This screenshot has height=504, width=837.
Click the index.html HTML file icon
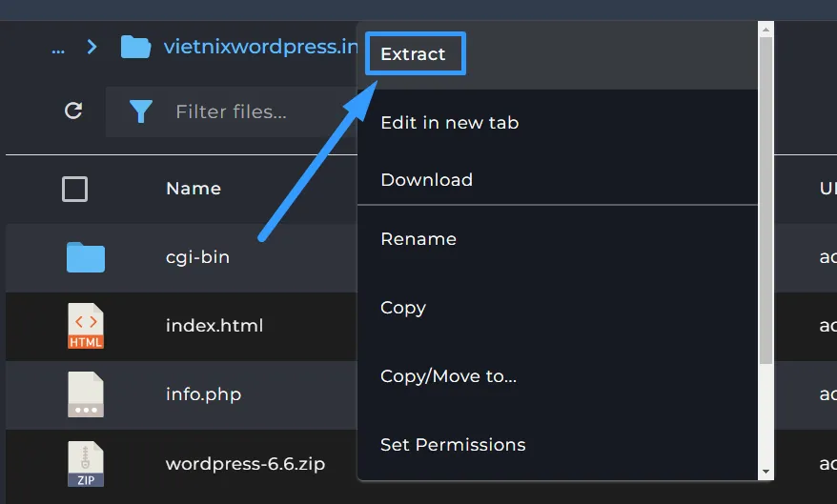point(86,326)
